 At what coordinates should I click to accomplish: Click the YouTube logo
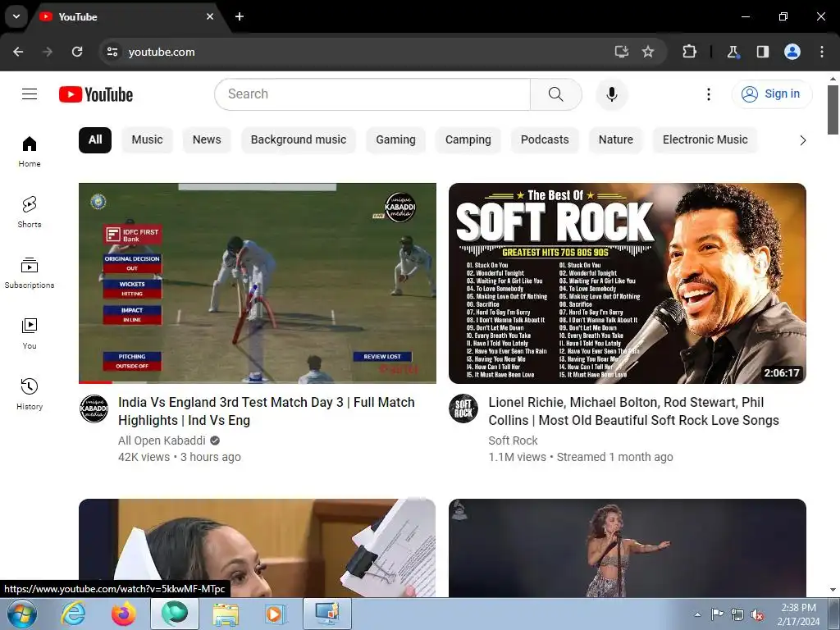[96, 94]
